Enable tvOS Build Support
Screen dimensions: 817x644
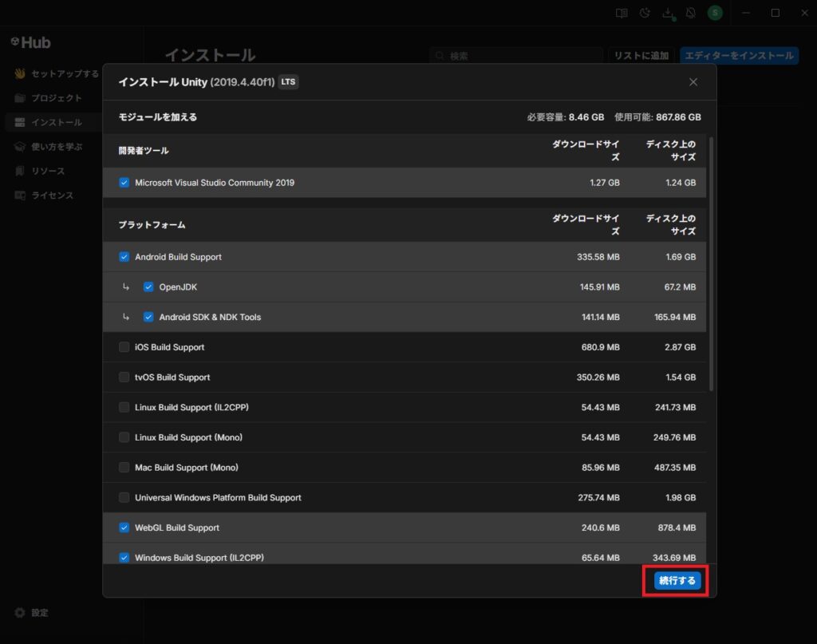point(124,377)
